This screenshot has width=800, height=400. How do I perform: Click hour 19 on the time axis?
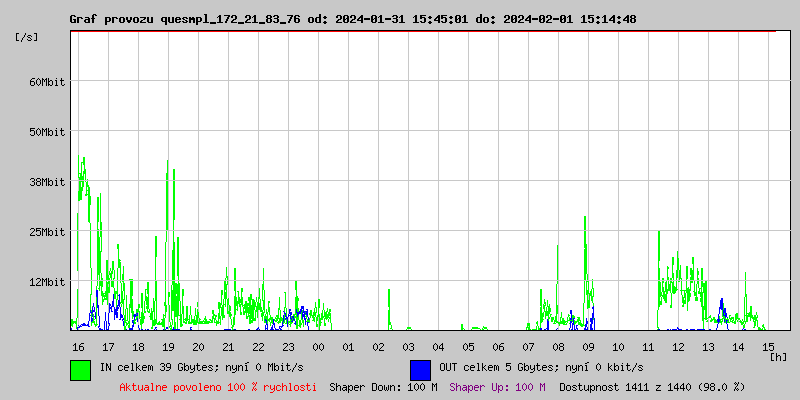(x=168, y=346)
